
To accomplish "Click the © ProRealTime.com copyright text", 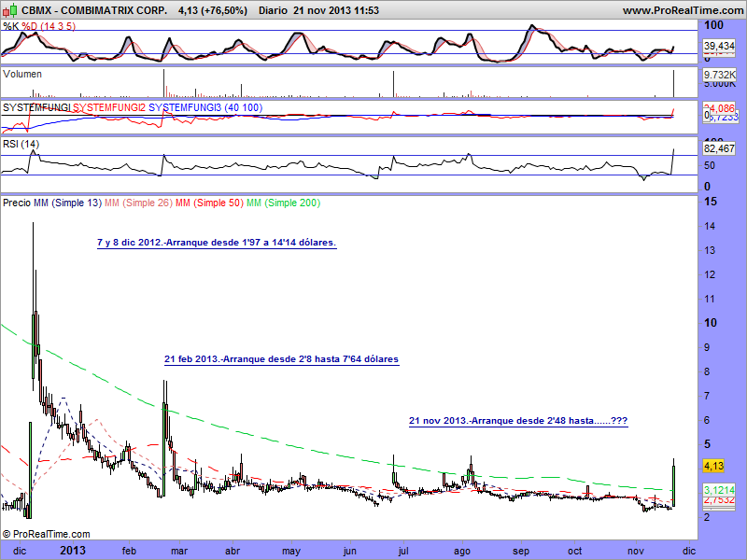I will (46, 534).
